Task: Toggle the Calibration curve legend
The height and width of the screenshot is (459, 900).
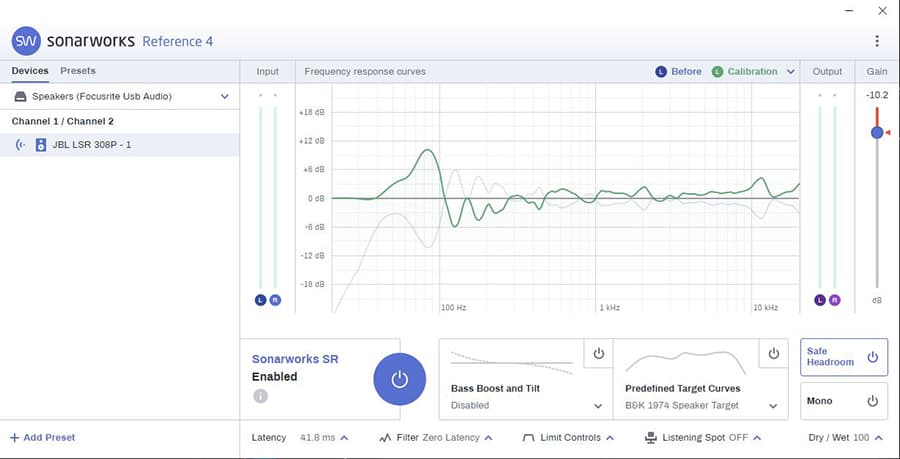Action: pos(744,72)
